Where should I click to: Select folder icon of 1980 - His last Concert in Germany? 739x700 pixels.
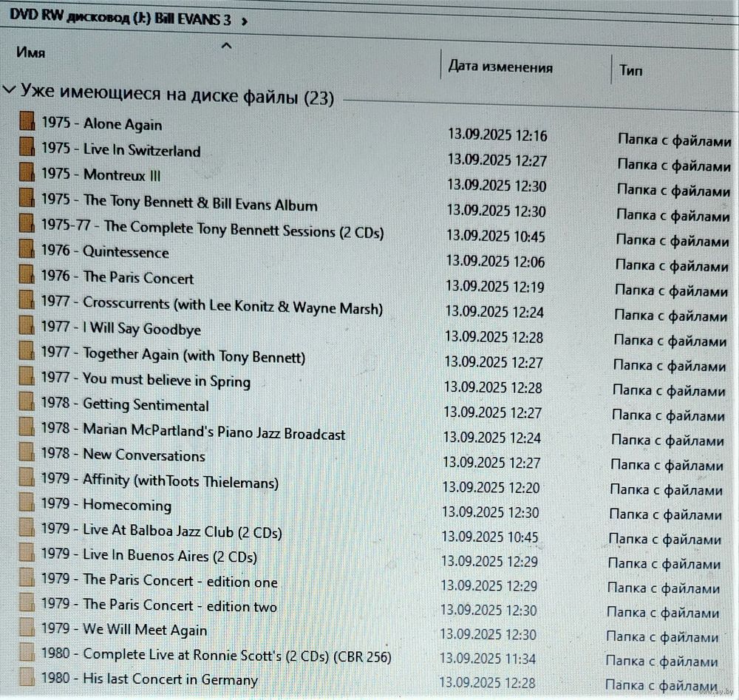pyautogui.click(x=27, y=677)
